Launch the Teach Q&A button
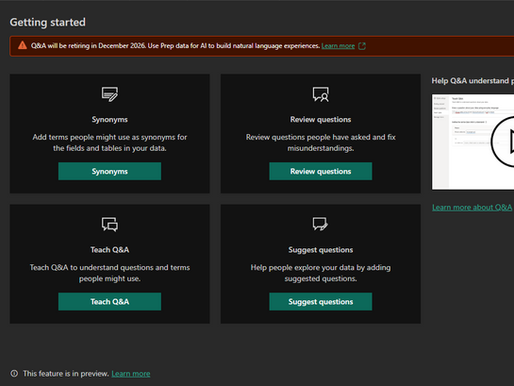 110,302
